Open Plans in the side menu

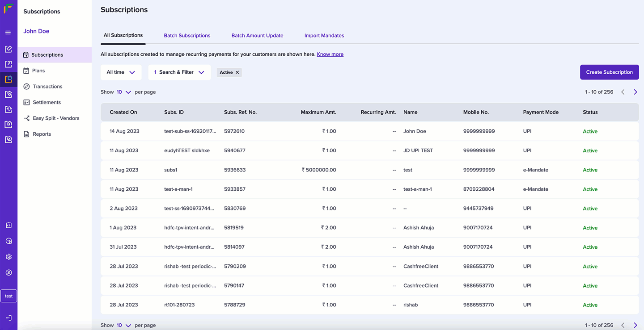tap(38, 71)
